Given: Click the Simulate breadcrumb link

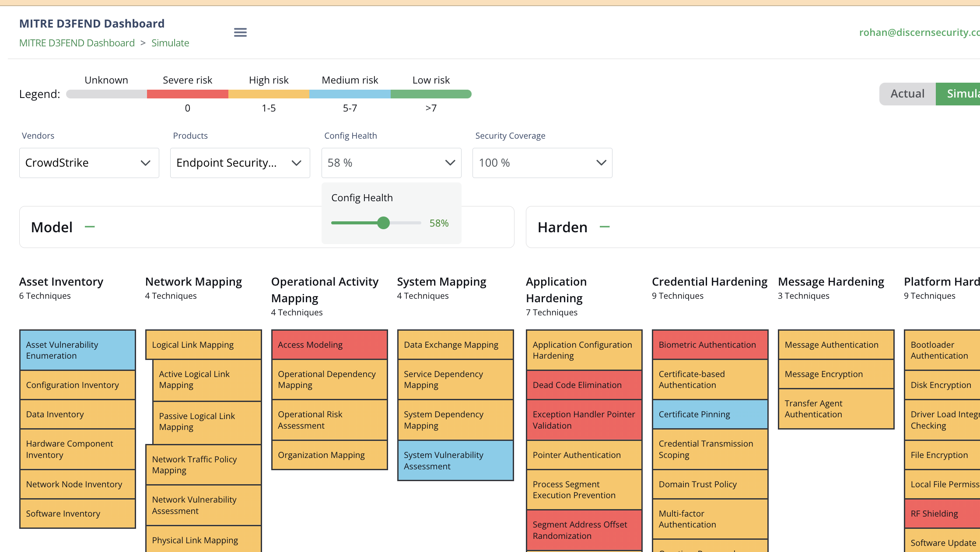Looking at the screenshot, I should pyautogui.click(x=170, y=43).
